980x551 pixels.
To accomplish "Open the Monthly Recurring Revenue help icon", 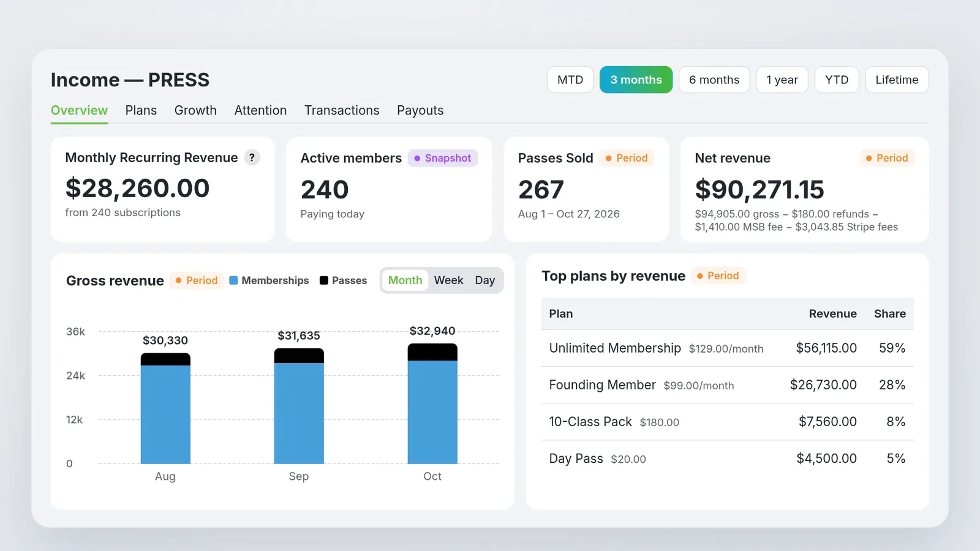I will pyautogui.click(x=252, y=157).
